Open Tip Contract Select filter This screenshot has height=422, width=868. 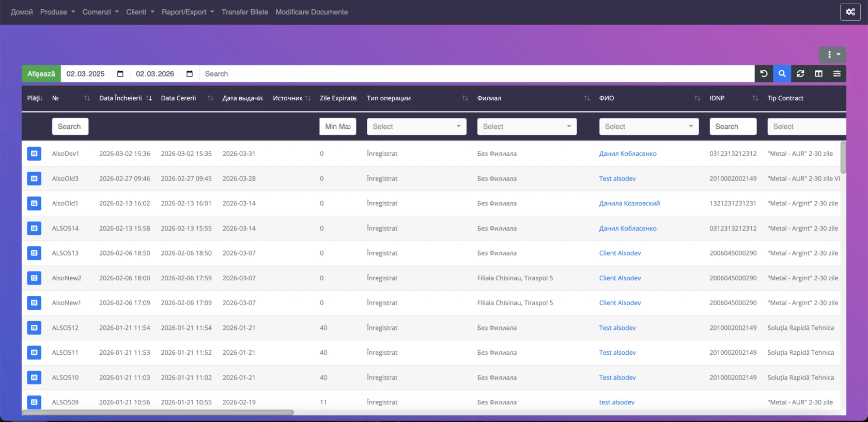pyautogui.click(x=807, y=127)
